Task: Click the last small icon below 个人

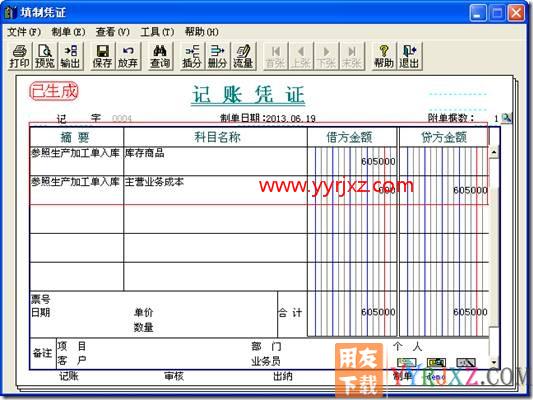Action: point(466,362)
